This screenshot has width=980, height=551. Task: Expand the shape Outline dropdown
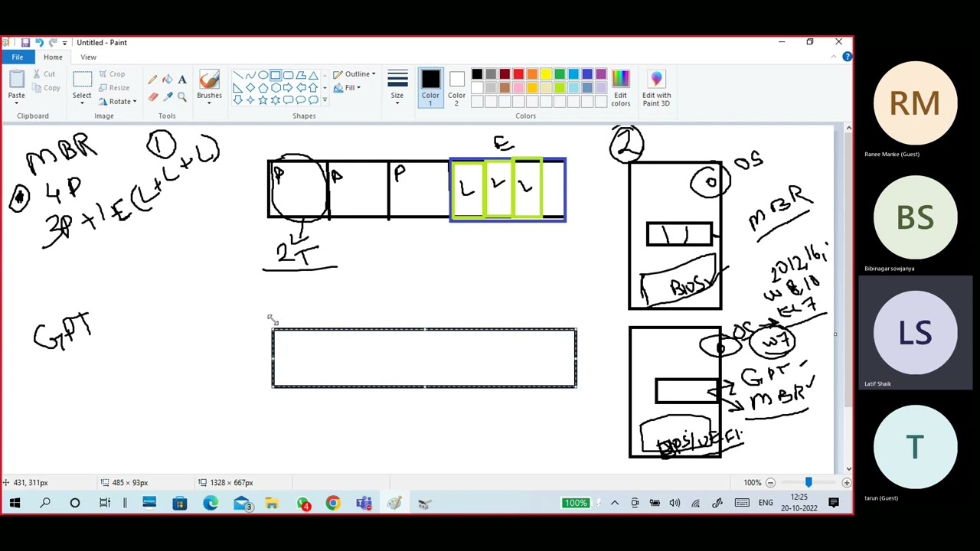point(374,74)
